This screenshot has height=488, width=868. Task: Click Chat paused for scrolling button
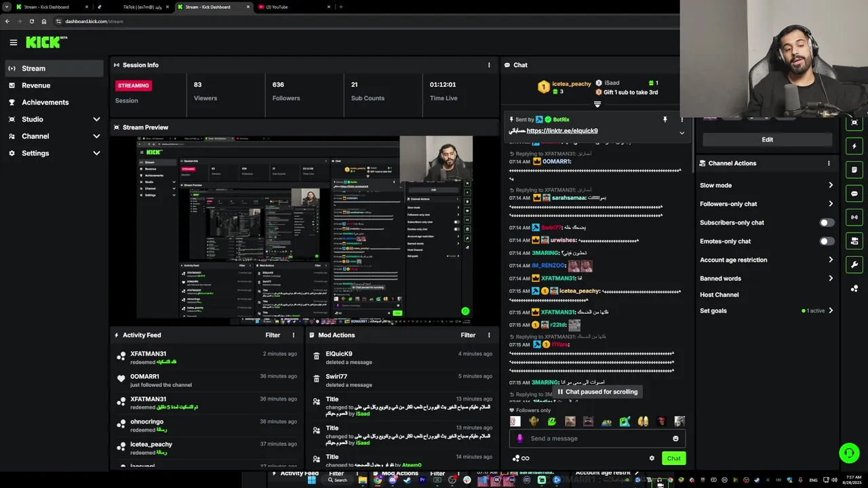pyautogui.click(x=597, y=392)
